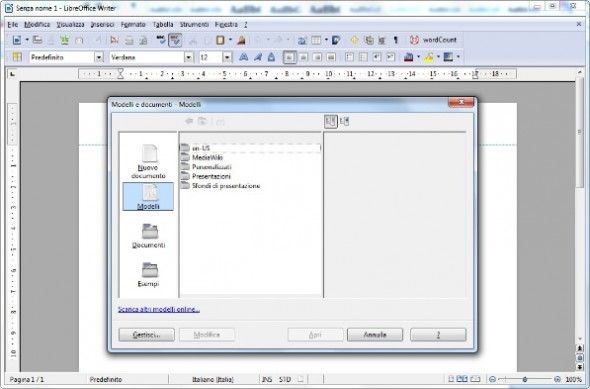The image size is (590, 389).
Task: Open Scarica altri modelli online link
Action: (159, 309)
